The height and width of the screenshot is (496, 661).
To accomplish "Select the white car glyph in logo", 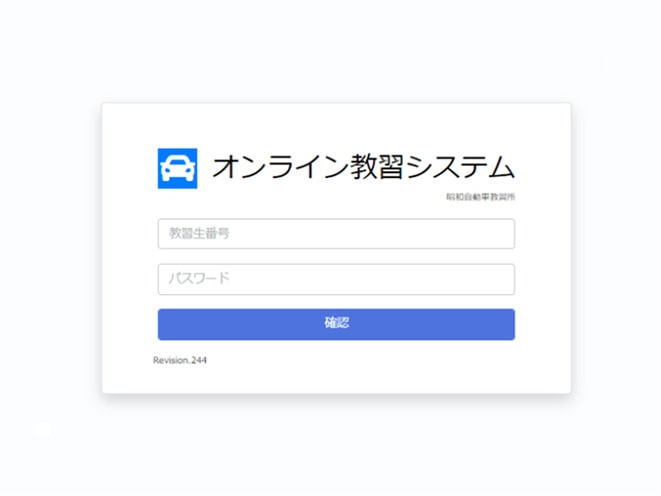I will (177, 169).
